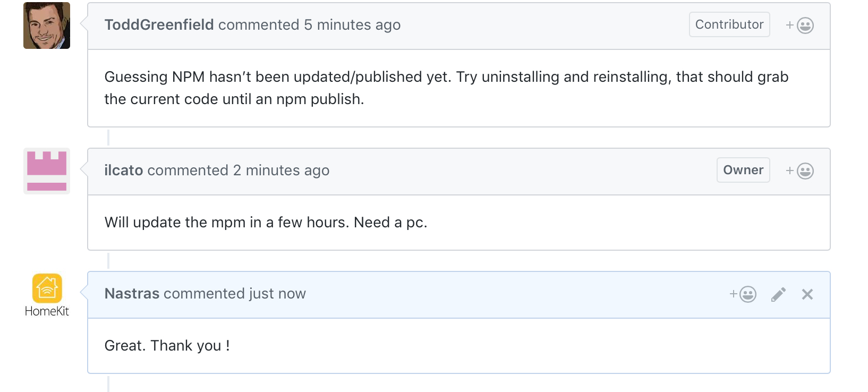Open ToddGreenfield's profile photo avatar

47,25
